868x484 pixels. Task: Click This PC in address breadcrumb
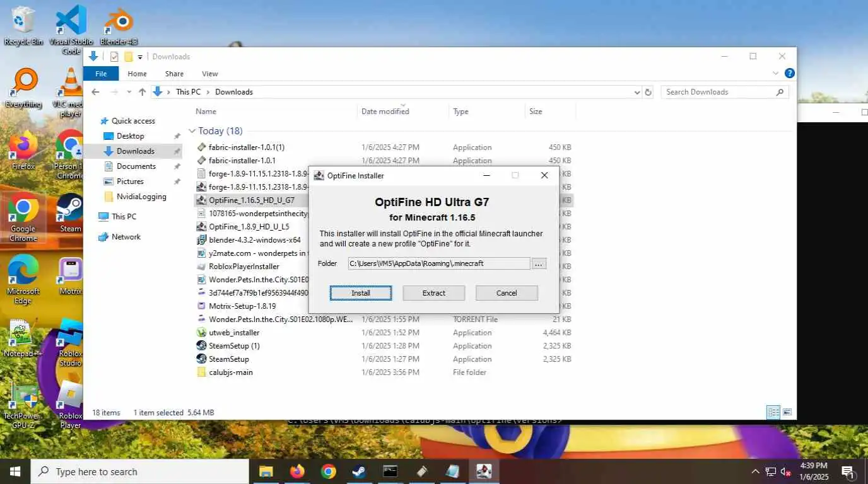(x=188, y=92)
